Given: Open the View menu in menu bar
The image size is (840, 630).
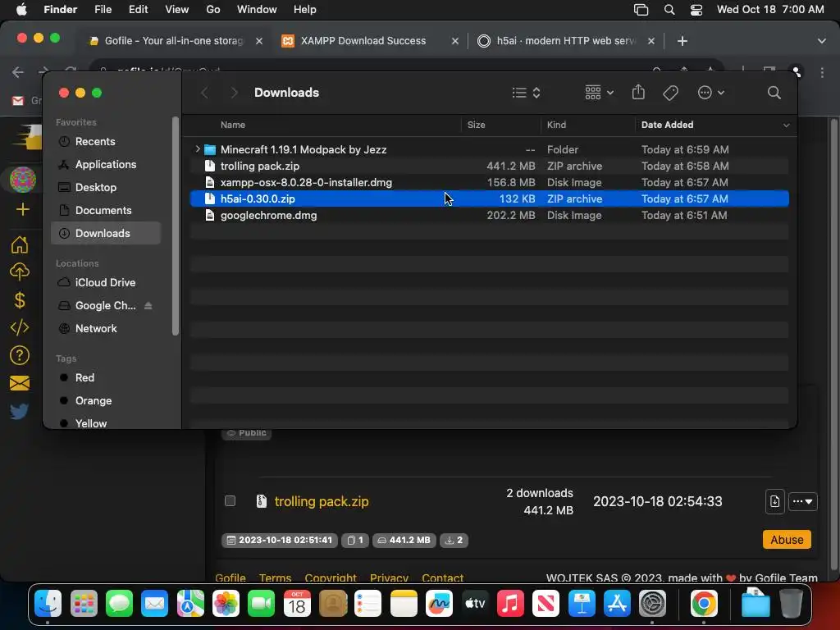Looking at the screenshot, I should click(177, 9).
